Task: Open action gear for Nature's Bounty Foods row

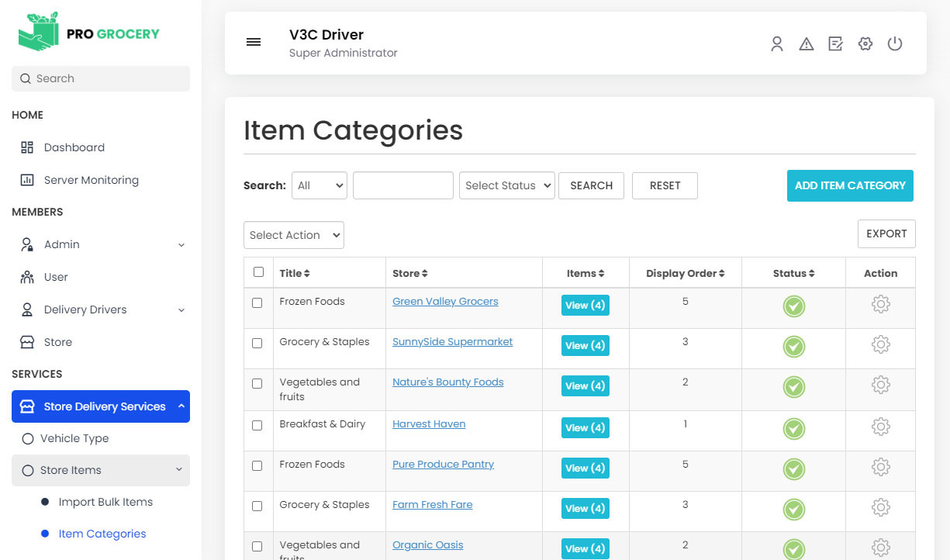Action: pyautogui.click(x=880, y=385)
